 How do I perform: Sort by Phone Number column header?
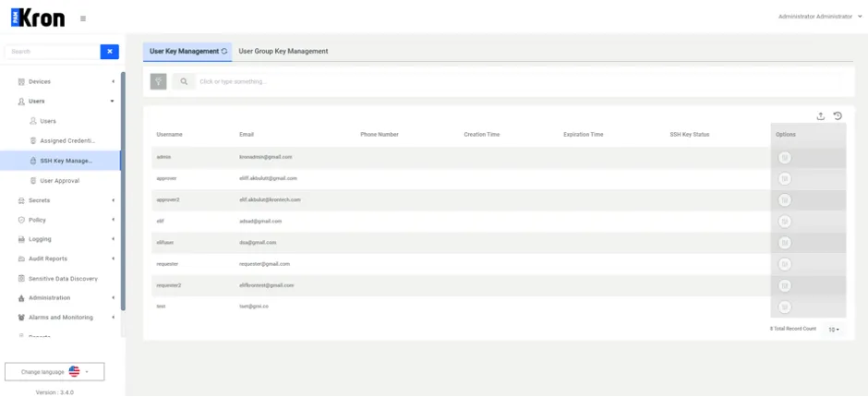click(380, 135)
